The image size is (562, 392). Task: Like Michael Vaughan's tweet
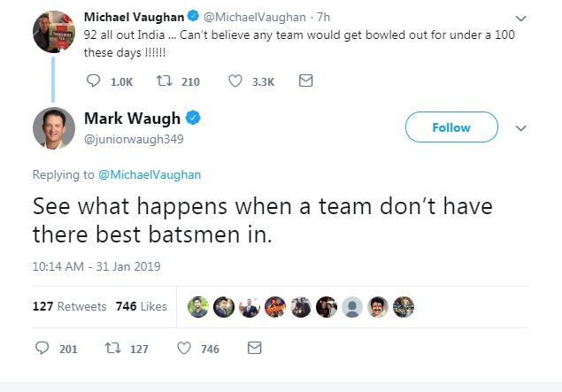[235, 81]
